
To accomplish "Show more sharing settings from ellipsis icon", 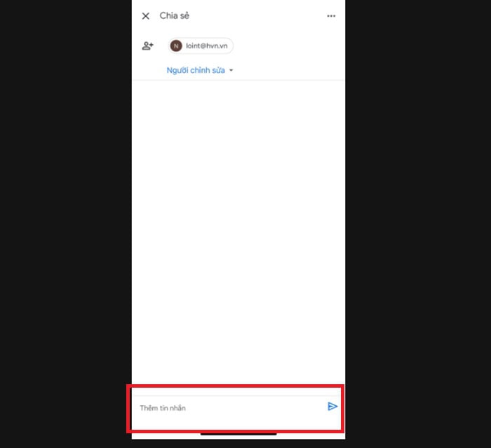I will click(x=331, y=16).
